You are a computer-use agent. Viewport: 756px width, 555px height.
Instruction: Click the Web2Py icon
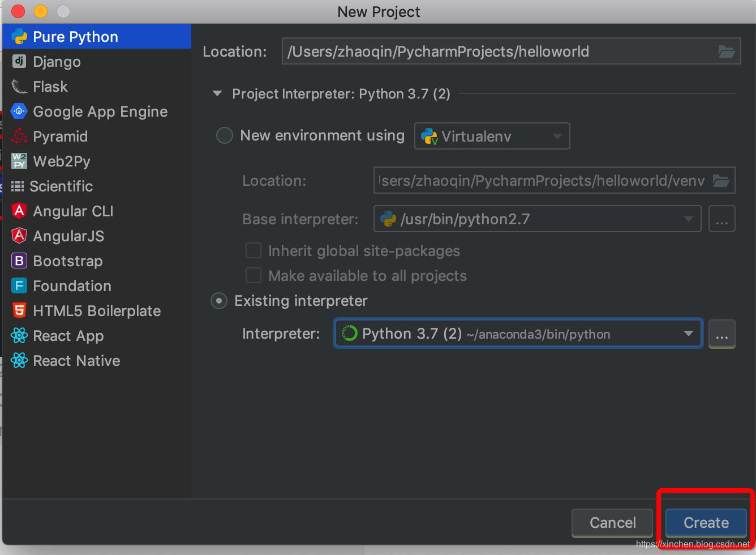pyautogui.click(x=19, y=161)
